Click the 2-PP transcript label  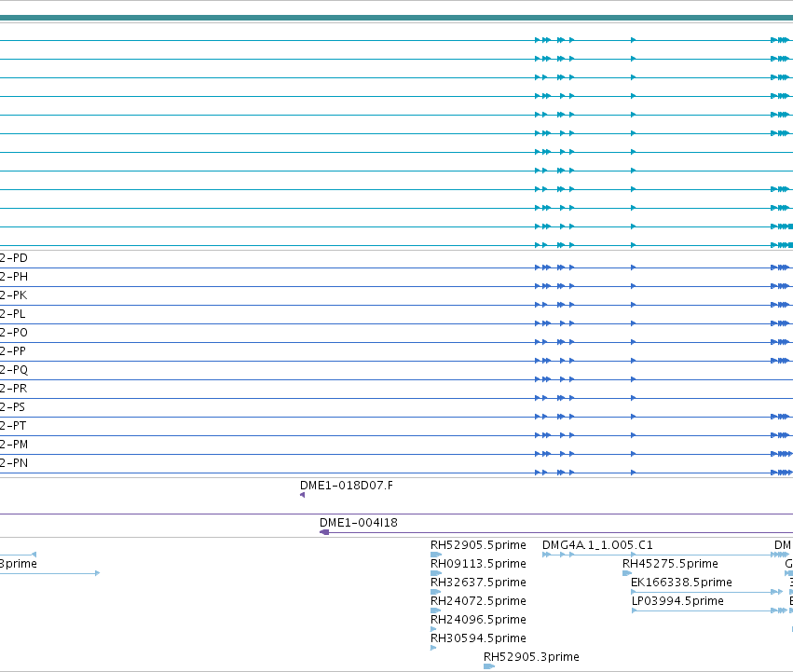tap(13, 351)
